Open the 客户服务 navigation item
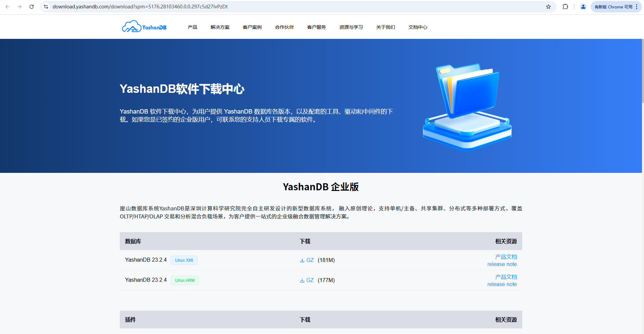This screenshot has width=644, height=334. (x=317, y=27)
